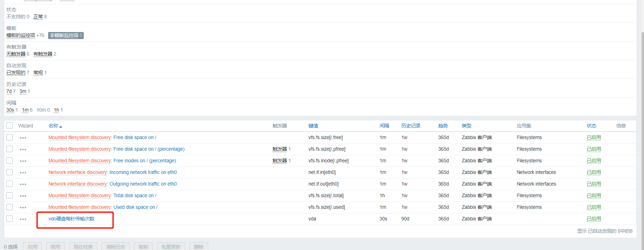Open three-dot menu for Outgoing network traffic row
The width and height of the screenshot is (644, 250).
pyautogui.click(x=23, y=184)
